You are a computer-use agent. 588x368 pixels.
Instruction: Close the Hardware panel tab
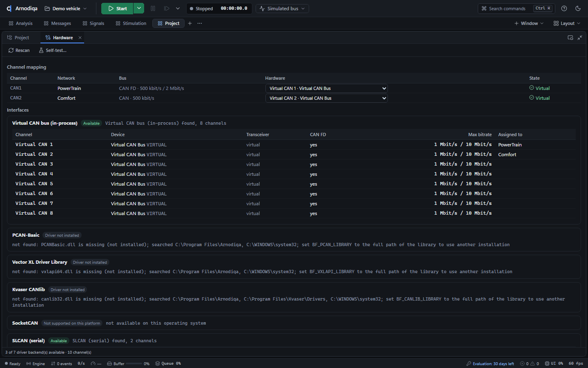[80, 38]
